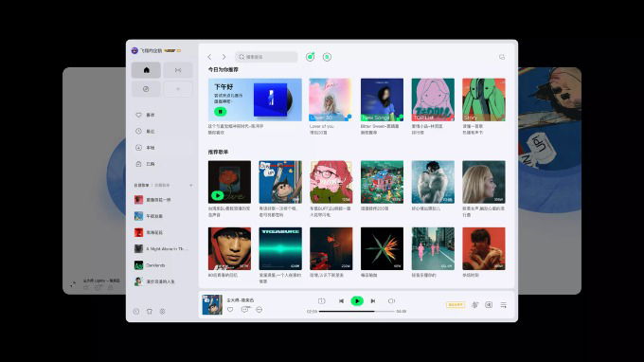Click the green music-note recognition icon
The width and height of the screenshot is (644, 362).
[310, 57]
